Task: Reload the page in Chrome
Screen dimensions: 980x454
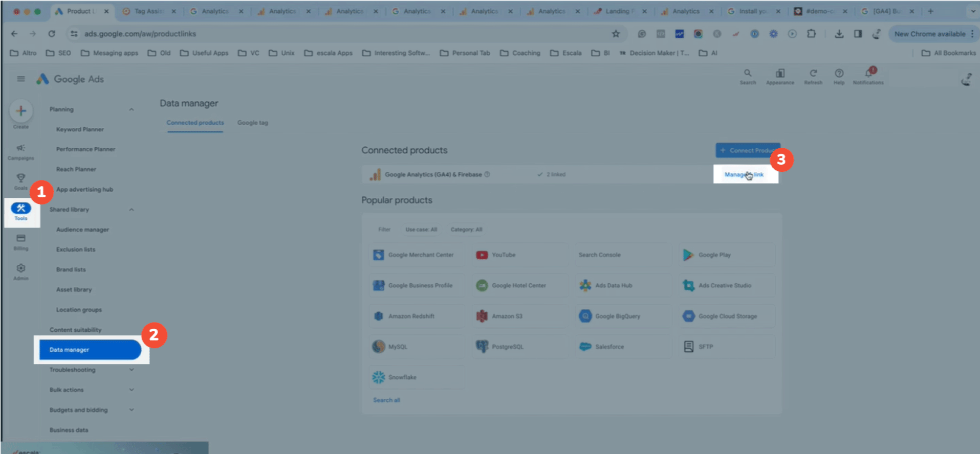Action: pos(52,34)
